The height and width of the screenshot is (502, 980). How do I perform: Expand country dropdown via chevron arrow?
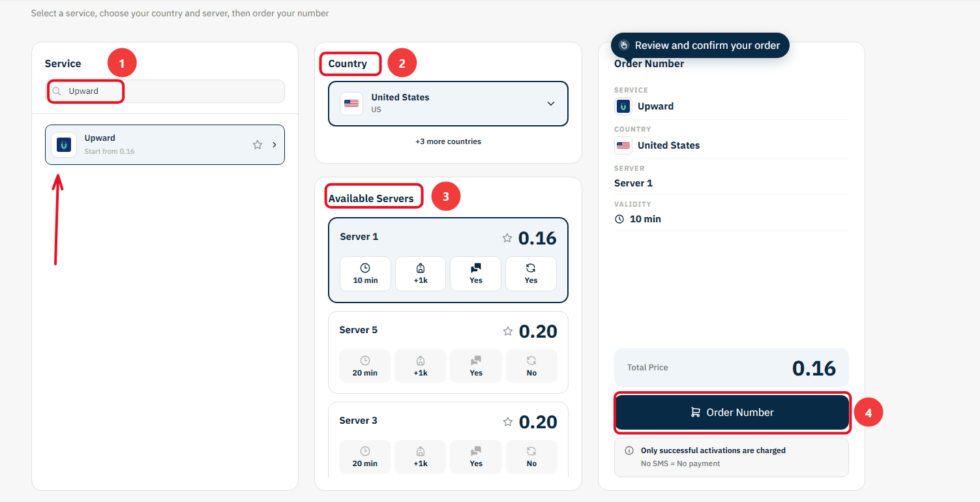551,104
